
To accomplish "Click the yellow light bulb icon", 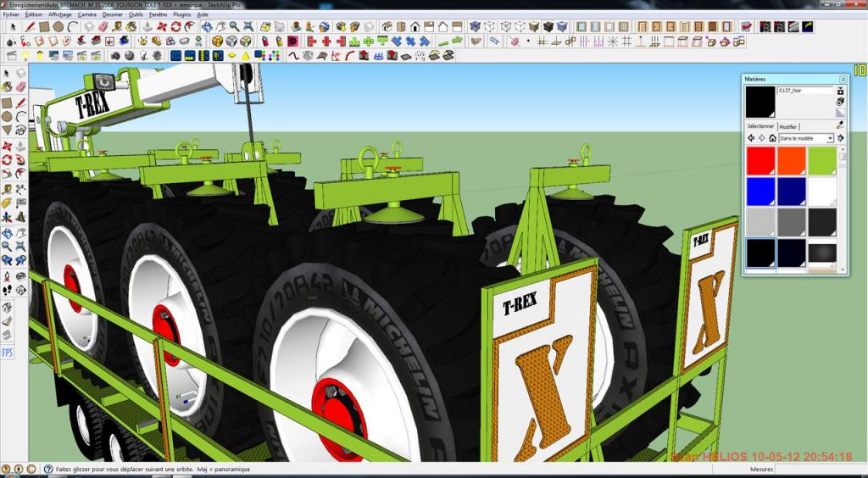I will click(x=25, y=55).
